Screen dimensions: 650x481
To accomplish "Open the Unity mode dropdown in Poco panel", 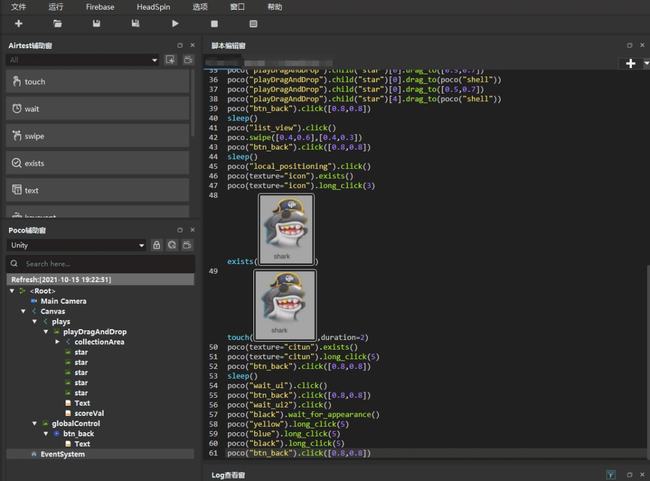I will coord(77,244).
